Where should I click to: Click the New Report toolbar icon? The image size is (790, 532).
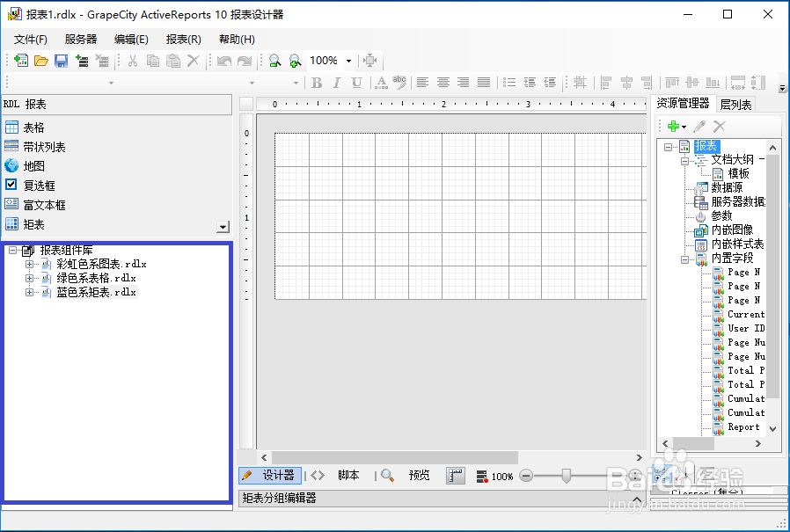[20, 61]
